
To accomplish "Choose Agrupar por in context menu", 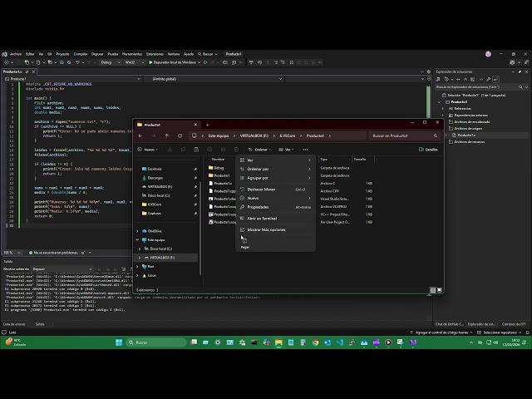I will tap(275, 178).
